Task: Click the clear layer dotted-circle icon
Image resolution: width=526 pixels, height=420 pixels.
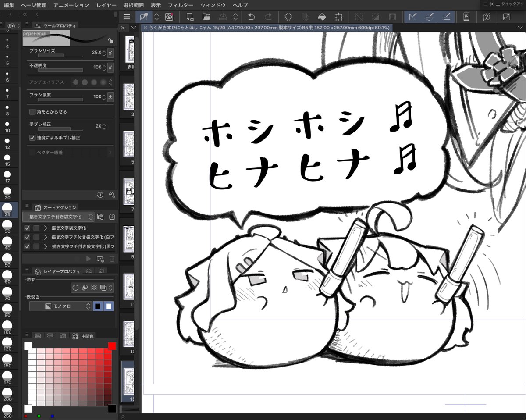Action: tap(288, 17)
